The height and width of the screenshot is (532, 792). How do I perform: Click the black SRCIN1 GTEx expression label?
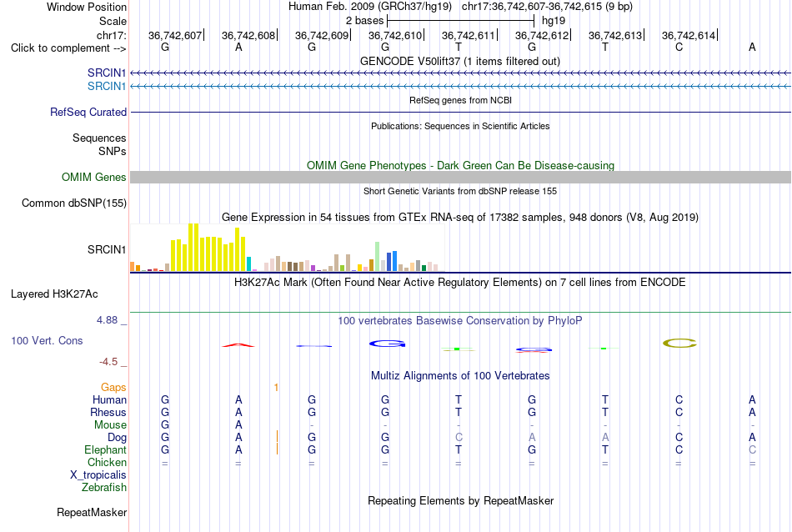coord(107,249)
